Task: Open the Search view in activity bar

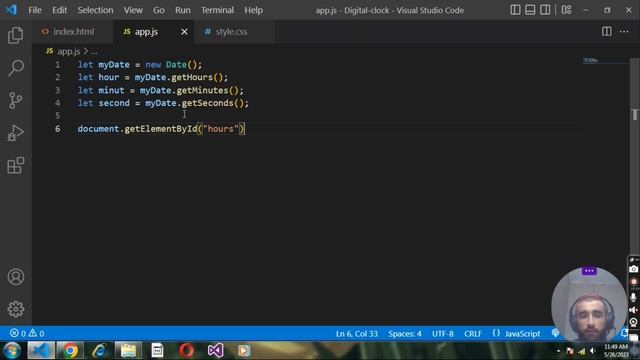Action: [16, 68]
